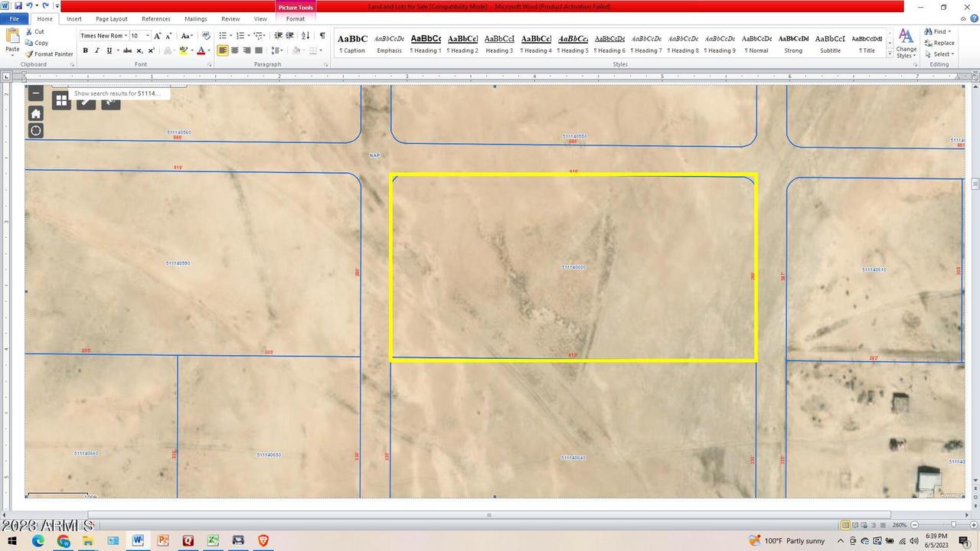980x551 pixels.
Task: Open the borders button
Action: coord(315,51)
